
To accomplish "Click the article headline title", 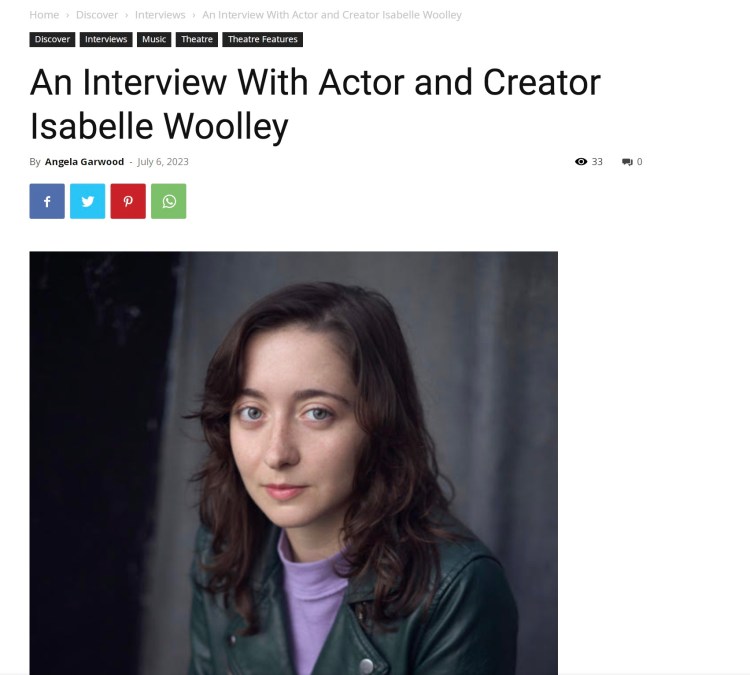I will 315,104.
